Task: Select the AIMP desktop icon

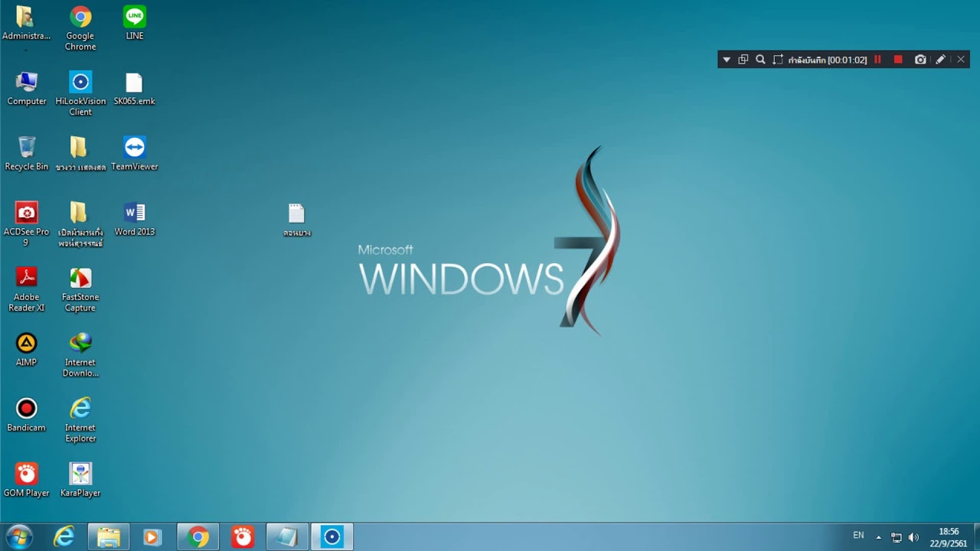Action: pyautogui.click(x=27, y=349)
